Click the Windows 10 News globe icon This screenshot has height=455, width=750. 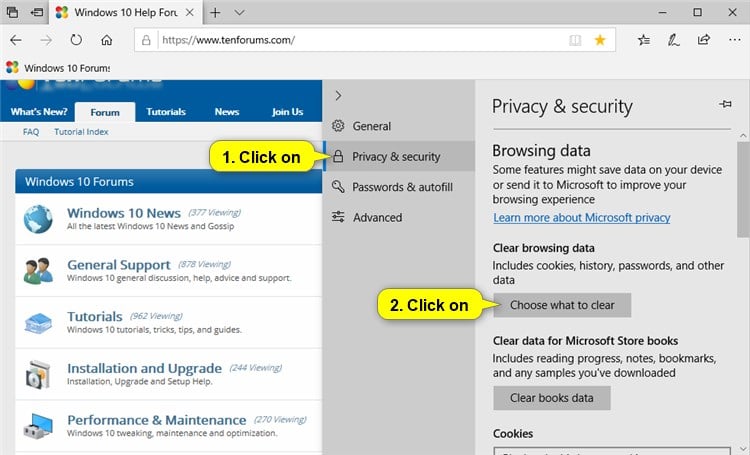pos(38,219)
